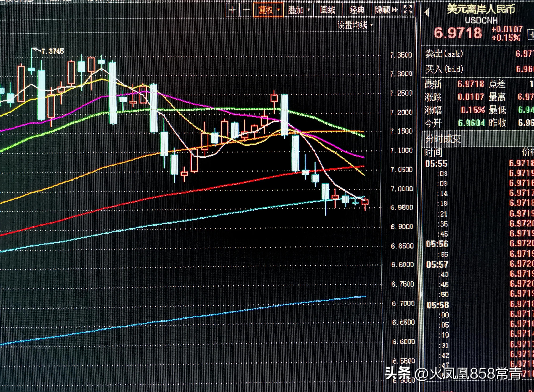
Task: Click the plus zoom-in chart button
Action: click(233, 10)
